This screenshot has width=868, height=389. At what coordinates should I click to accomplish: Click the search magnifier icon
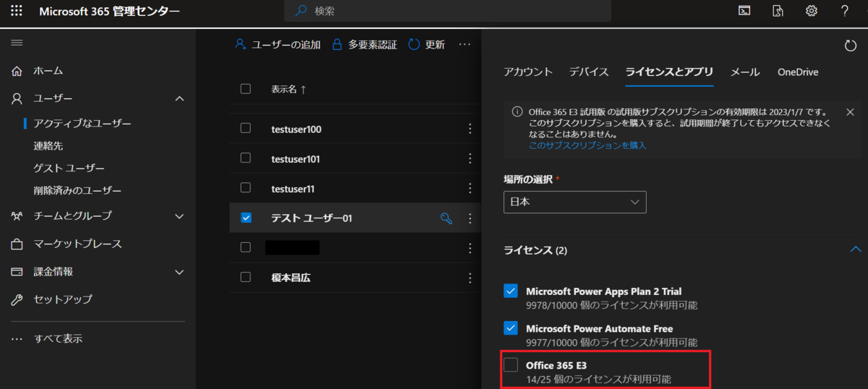pos(302,11)
